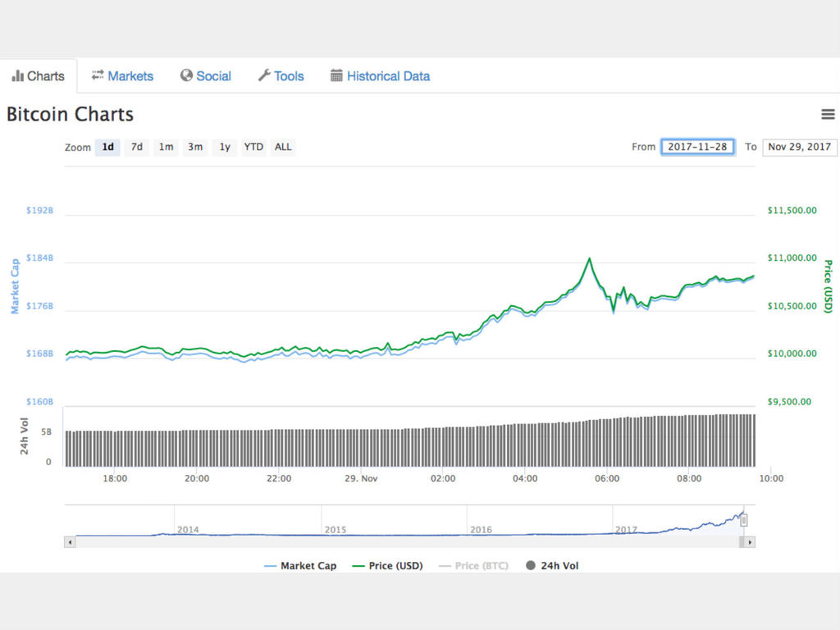Select the 1d zoom range
This screenshot has height=630, width=840.
click(107, 147)
